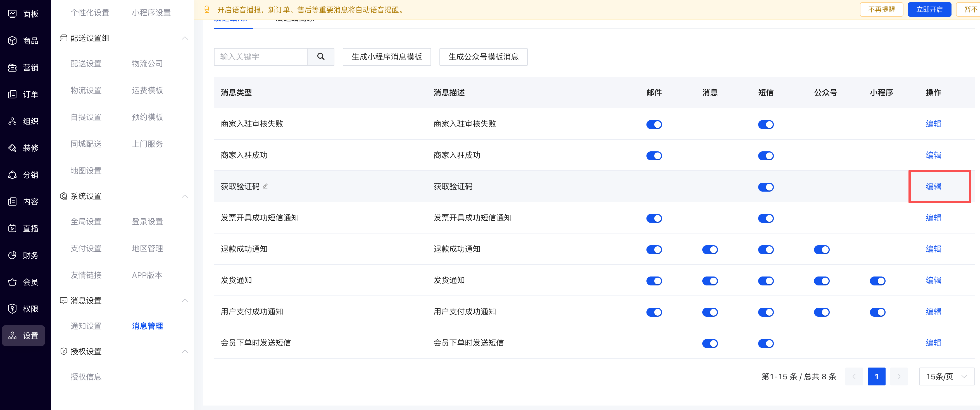980x410 pixels.
Task: Go to previous page arrow
Action: [x=854, y=376]
